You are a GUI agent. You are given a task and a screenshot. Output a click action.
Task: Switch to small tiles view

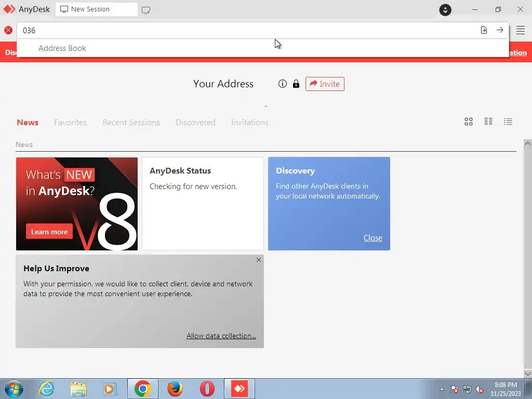click(x=488, y=122)
